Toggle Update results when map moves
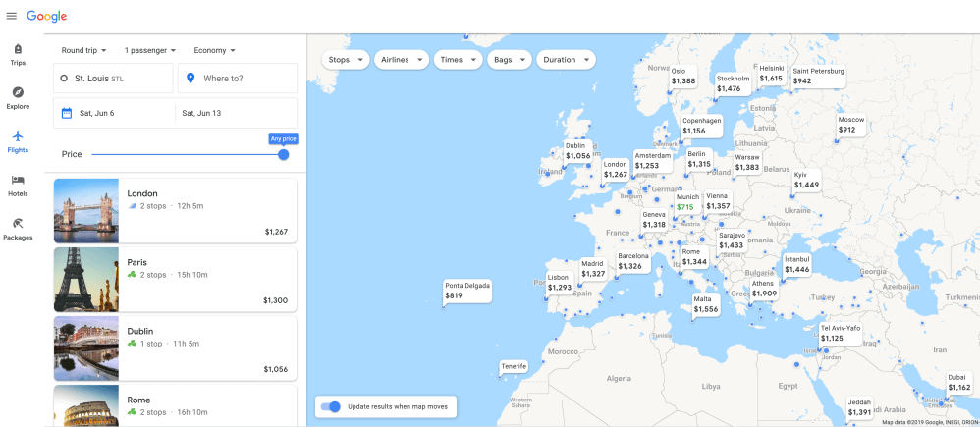Viewport: 980px width, 427px height. pos(332,406)
